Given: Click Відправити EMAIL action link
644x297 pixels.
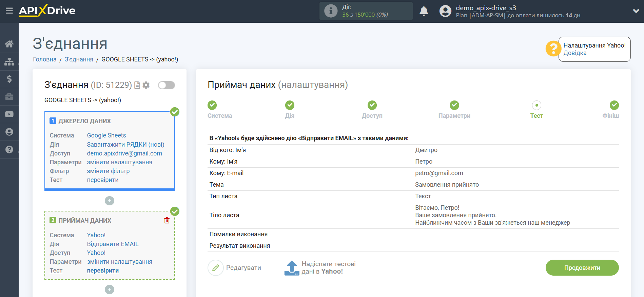Looking at the screenshot, I should 113,244.
